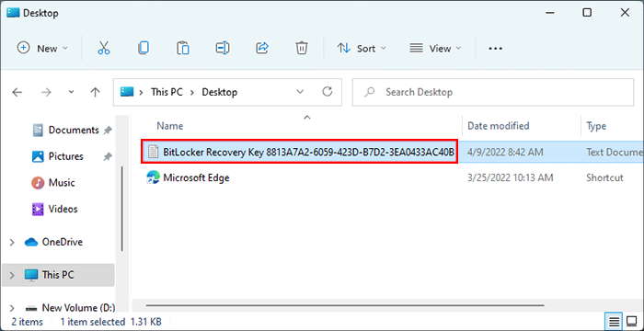Screen dimensions: 644x331
Task: Open recent locations chevron
Action: (71, 92)
